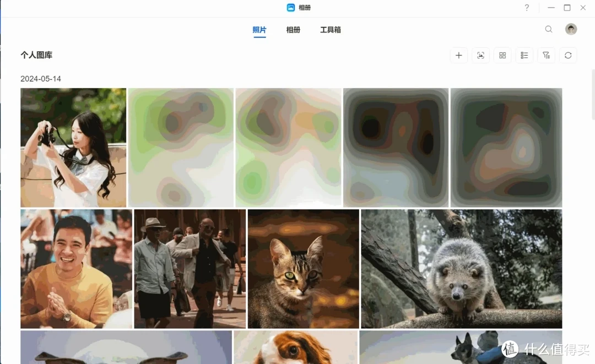Open the smiling man in yellow sweater photo
Image resolution: width=595 pixels, height=364 pixels.
coord(76,269)
